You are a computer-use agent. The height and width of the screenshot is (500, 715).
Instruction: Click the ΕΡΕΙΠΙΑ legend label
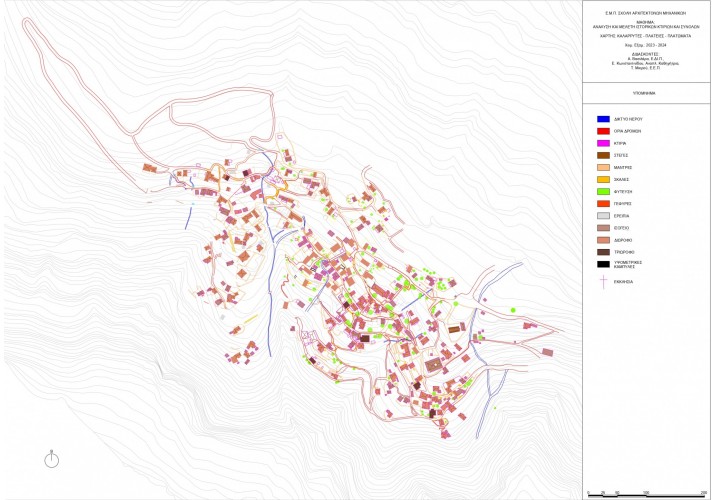(622, 216)
